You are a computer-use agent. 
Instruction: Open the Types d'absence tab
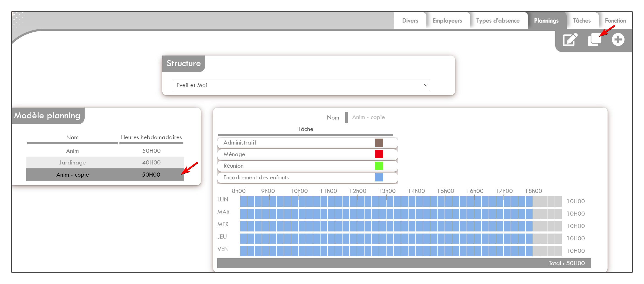[498, 20]
